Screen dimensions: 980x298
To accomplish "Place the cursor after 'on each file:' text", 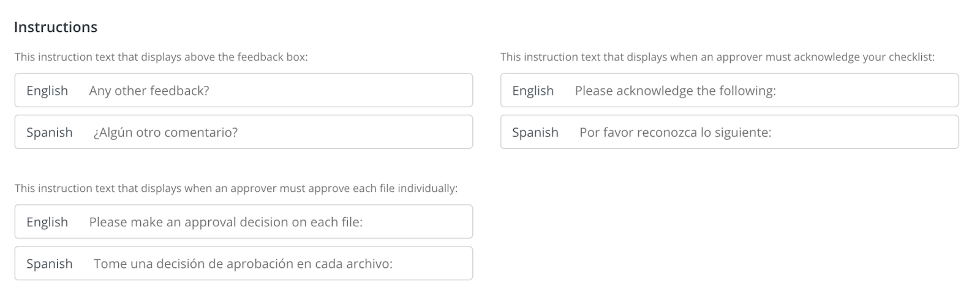I will [x=365, y=222].
